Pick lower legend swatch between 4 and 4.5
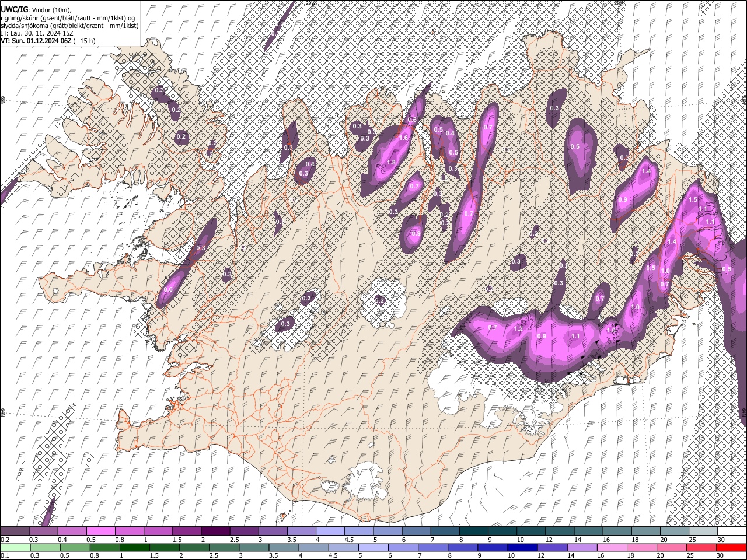Viewport: 747px width, 560px height. click(x=313, y=547)
